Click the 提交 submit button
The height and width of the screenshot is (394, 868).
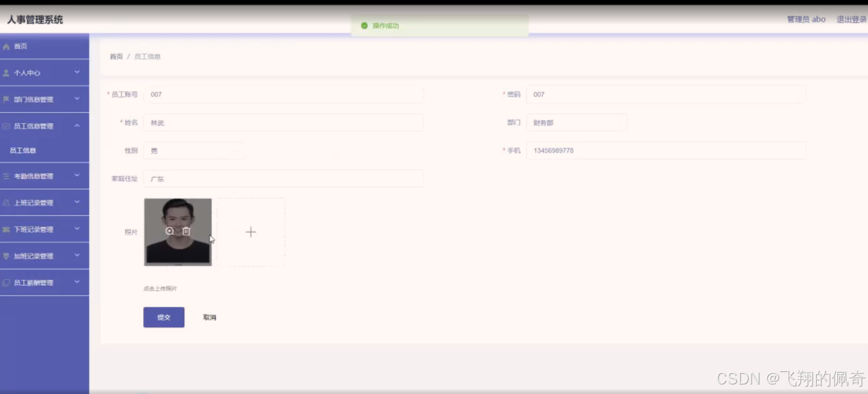tap(164, 317)
